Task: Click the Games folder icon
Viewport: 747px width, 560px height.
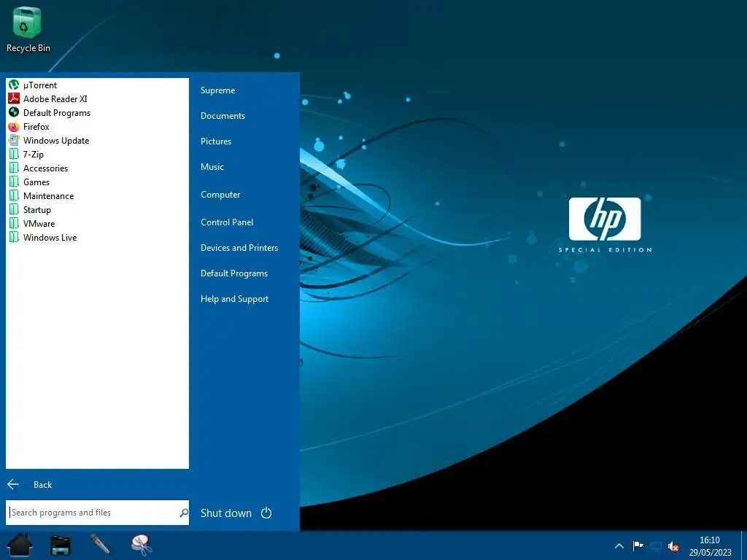Action: (x=14, y=182)
